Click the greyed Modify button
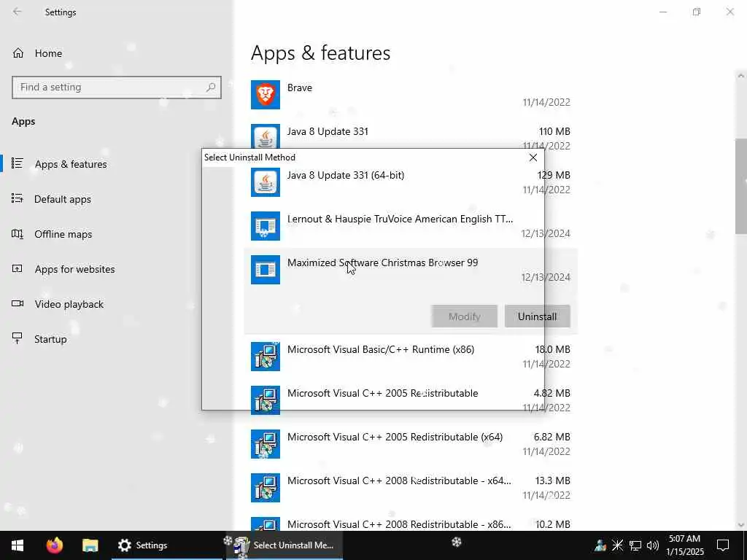 (x=464, y=316)
